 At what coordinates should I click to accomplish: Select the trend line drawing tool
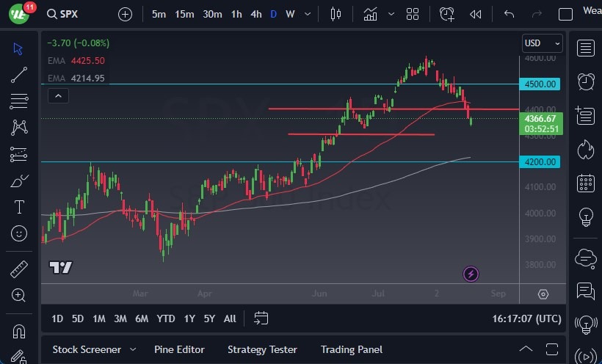coord(20,74)
